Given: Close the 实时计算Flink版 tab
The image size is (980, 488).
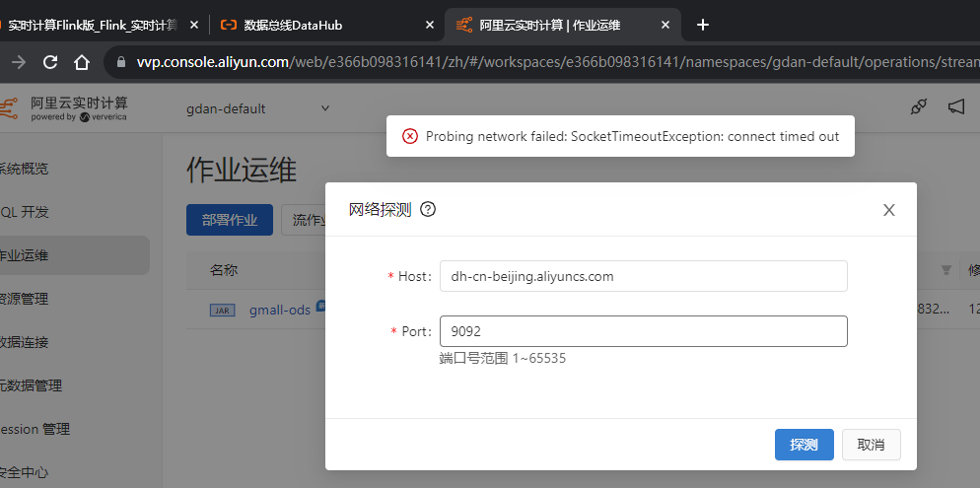Looking at the screenshot, I should [x=194, y=25].
